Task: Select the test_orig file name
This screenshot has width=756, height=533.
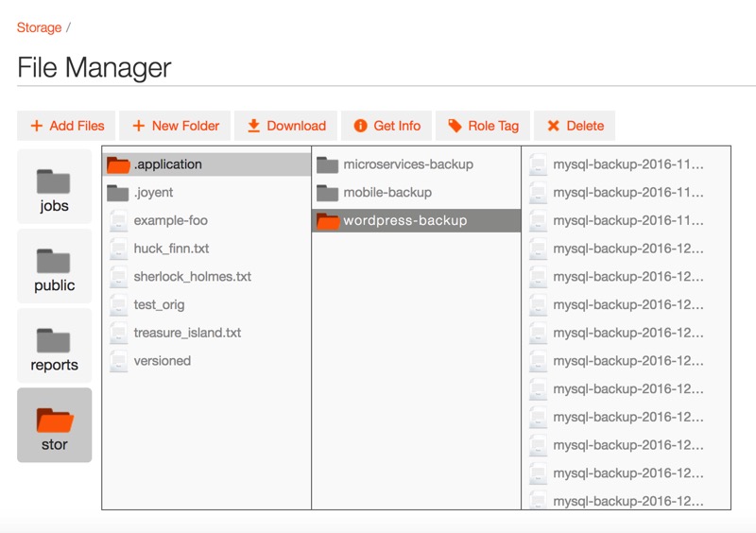Action: 159,305
